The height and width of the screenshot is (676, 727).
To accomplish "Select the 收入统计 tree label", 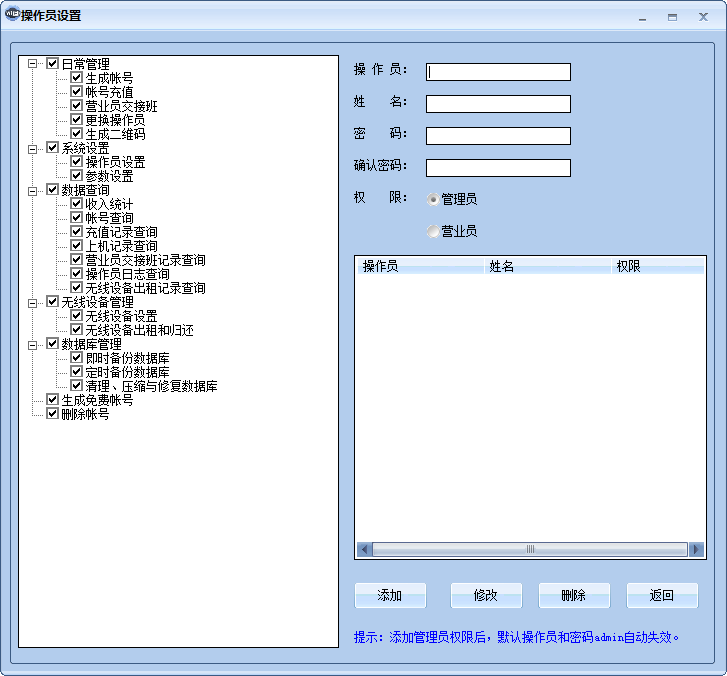I will click(109, 204).
